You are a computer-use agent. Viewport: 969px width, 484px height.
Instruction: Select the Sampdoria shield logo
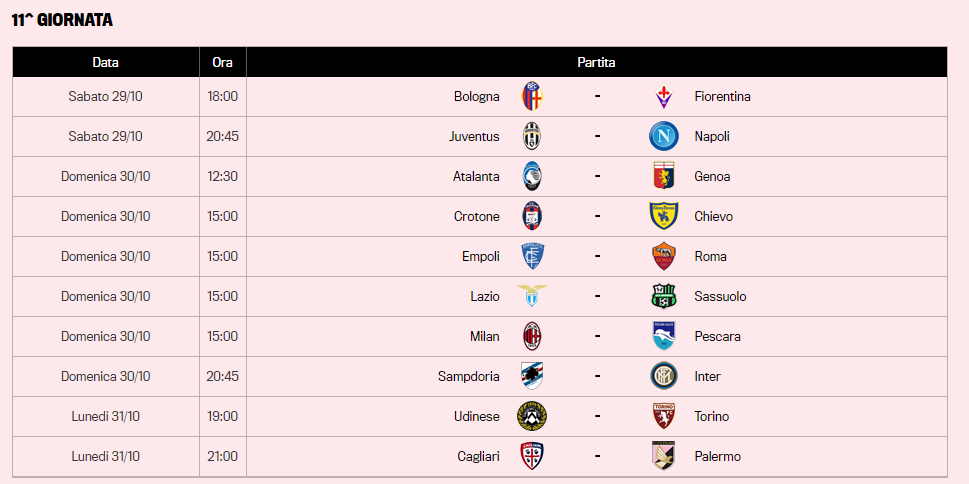tap(531, 376)
